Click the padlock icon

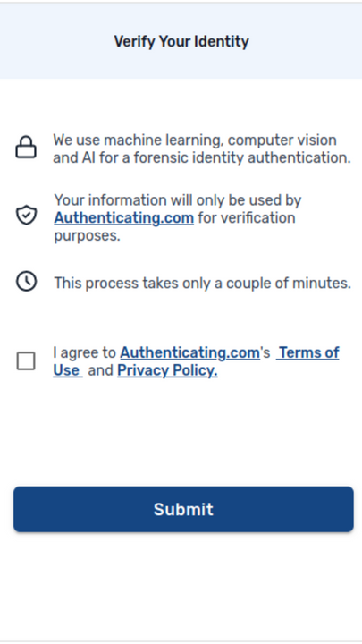[26, 147]
